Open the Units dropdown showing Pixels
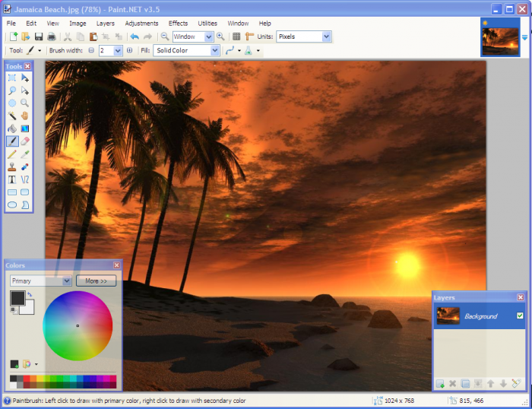The height and width of the screenshot is (409, 532). [304, 36]
